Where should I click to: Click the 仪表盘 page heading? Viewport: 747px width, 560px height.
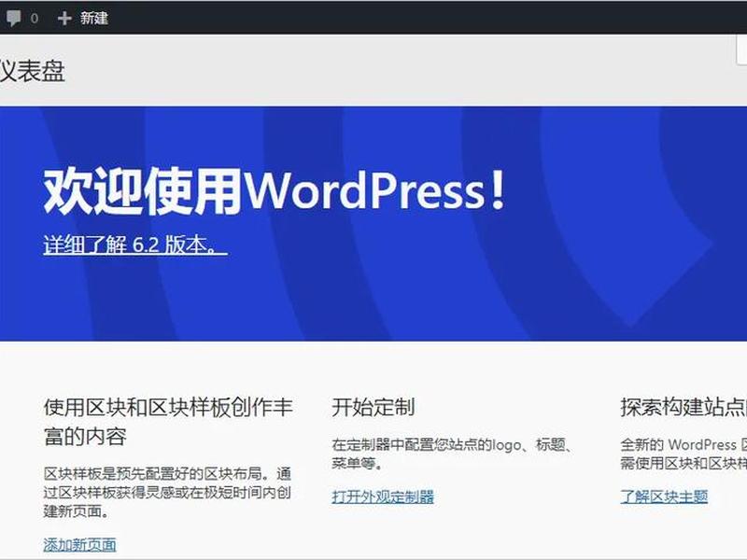pos(32,72)
